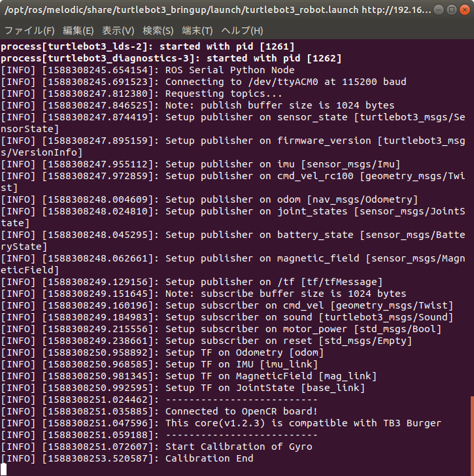Click 'subscribe buffer size is 1024 bytes' line
The image size is (474, 476).
pos(203,294)
